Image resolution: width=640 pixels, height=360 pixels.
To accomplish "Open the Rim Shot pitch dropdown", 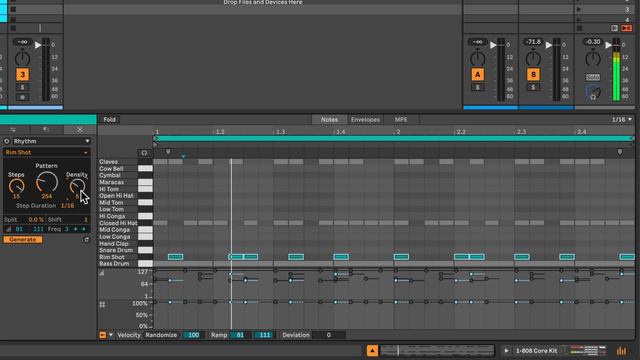I will pos(47,152).
